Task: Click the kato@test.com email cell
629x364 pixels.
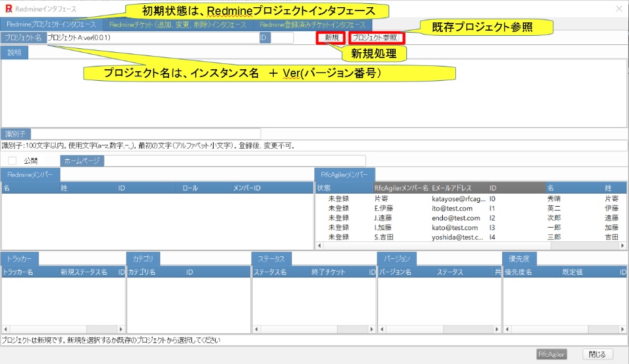Action: pyautogui.click(x=455, y=228)
